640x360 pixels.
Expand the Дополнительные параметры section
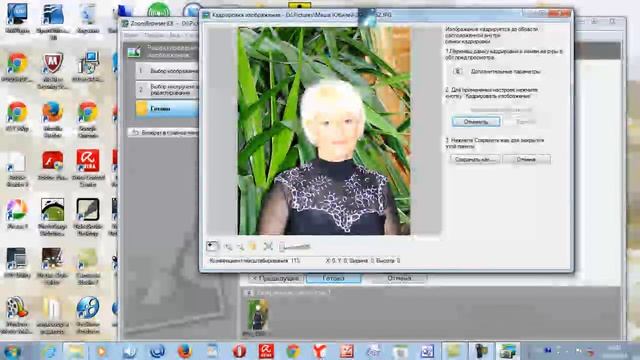click(458, 71)
